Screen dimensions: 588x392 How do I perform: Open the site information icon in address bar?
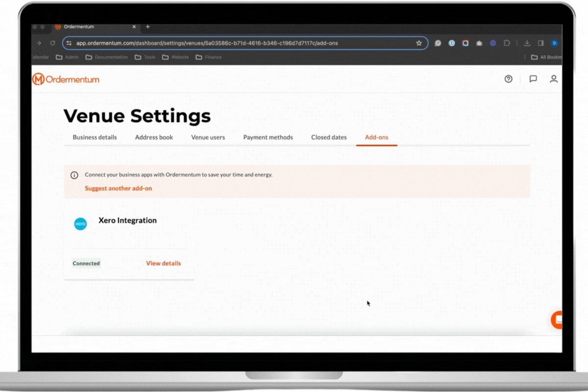(69, 43)
